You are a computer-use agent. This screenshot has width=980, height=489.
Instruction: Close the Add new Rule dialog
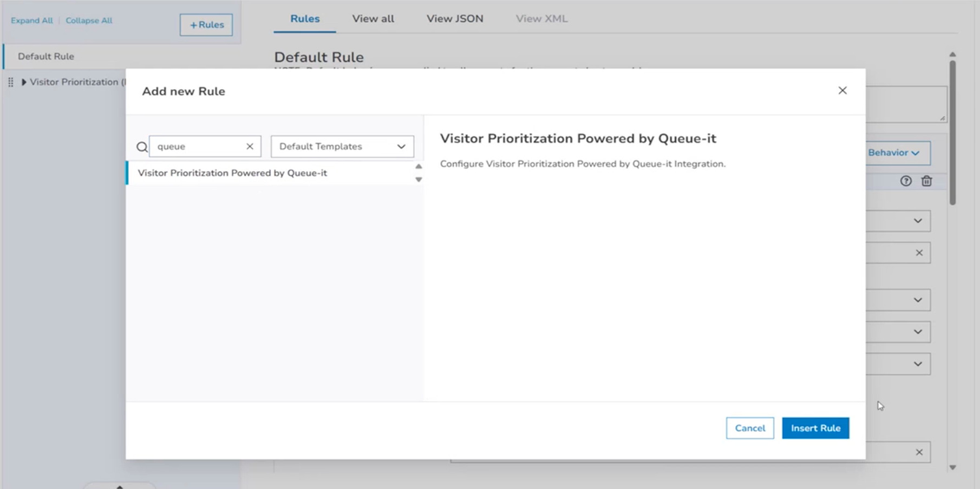[x=842, y=90]
